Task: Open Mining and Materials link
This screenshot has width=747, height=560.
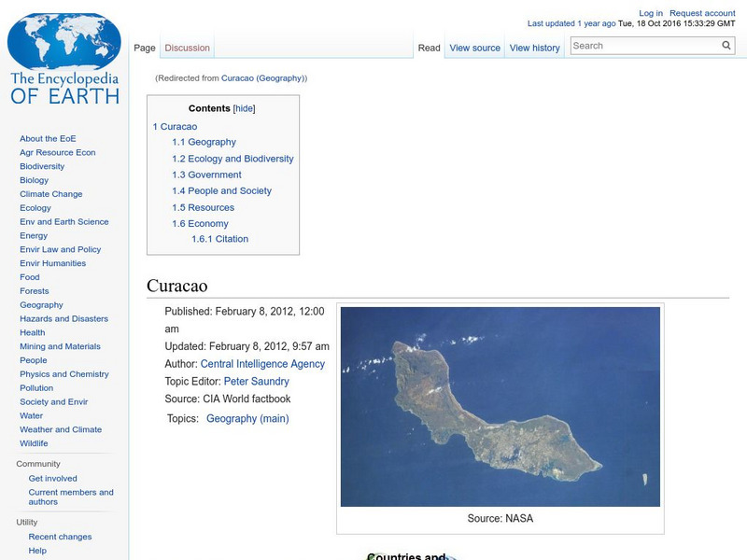Action: click(60, 346)
